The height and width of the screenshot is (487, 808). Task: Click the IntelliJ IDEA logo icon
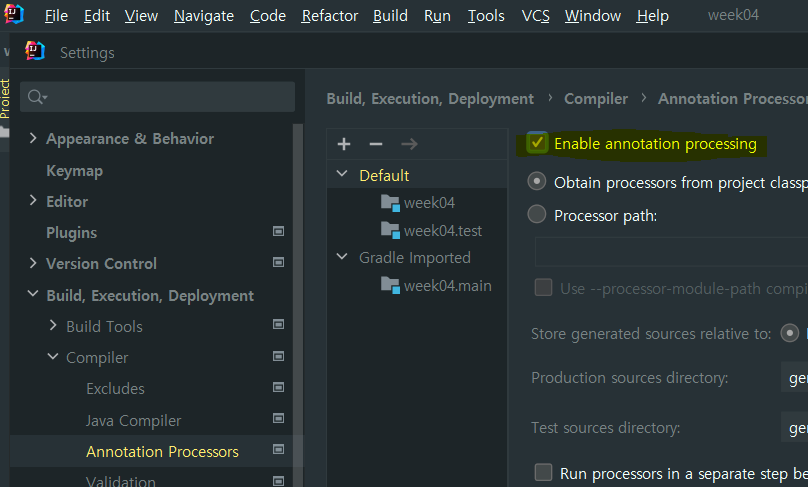pos(13,15)
